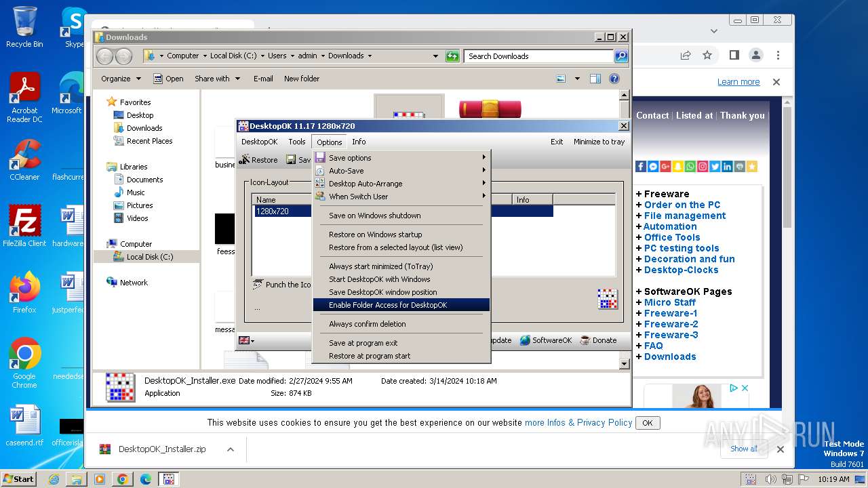The image size is (868, 488).
Task: Click New folder in Explorer toolbar
Action: [x=302, y=79]
